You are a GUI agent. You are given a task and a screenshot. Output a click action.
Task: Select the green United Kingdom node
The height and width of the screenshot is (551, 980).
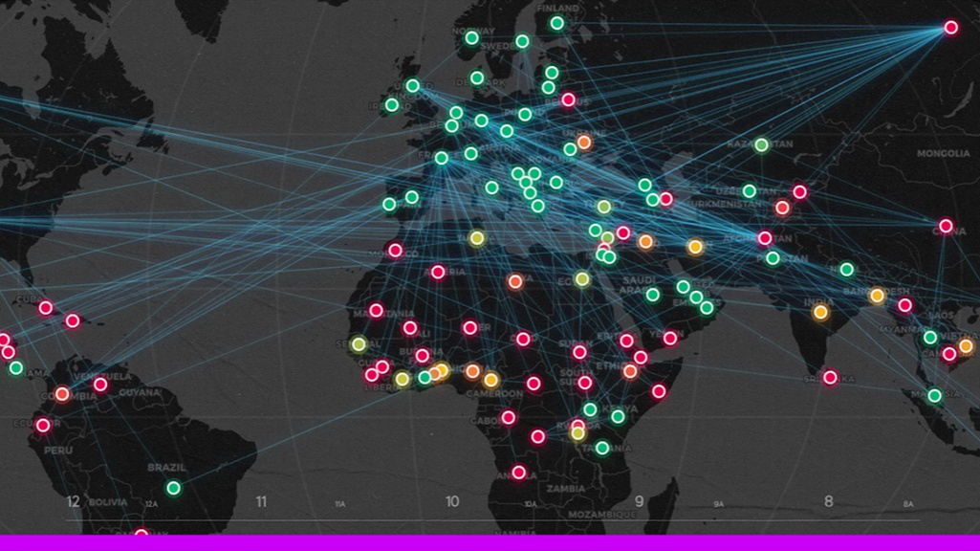pyautogui.click(x=412, y=86)
